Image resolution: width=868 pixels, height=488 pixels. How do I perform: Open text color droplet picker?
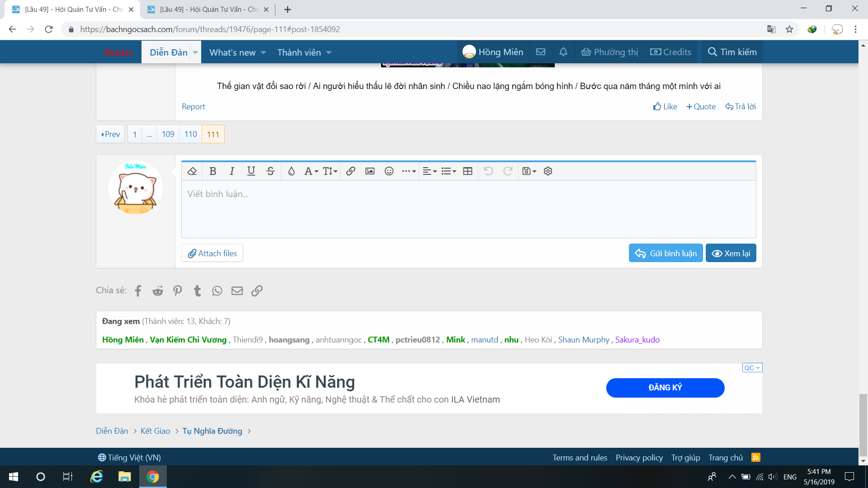(292, 171)
